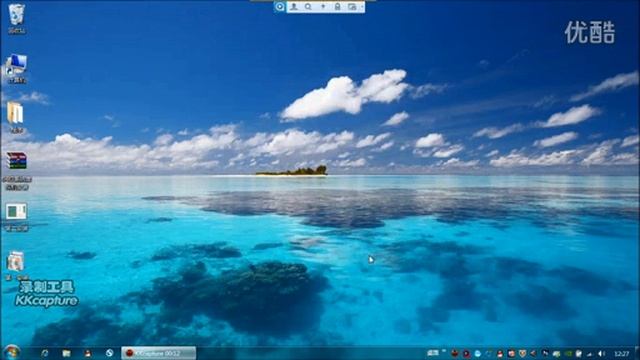This screenshot has height=360, width=640.
Task: Click the pin icon in top toolbar
Action: 323,7
